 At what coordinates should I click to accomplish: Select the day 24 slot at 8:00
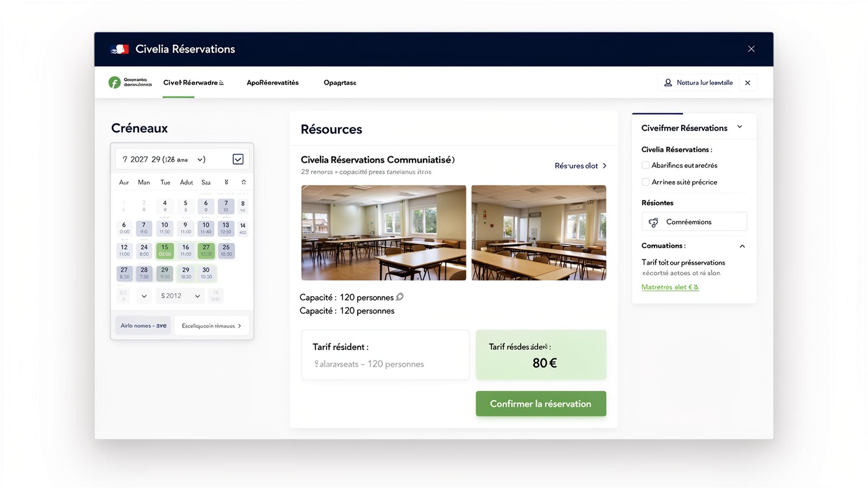144,251
